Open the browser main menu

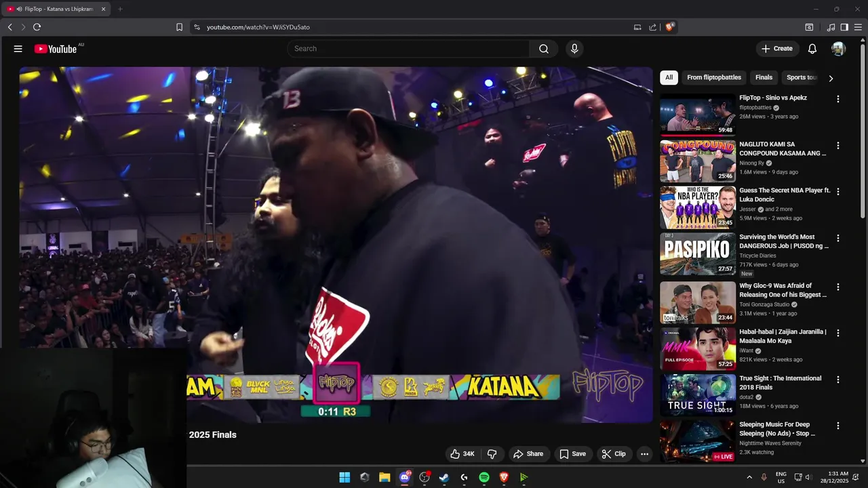(858, 27)
